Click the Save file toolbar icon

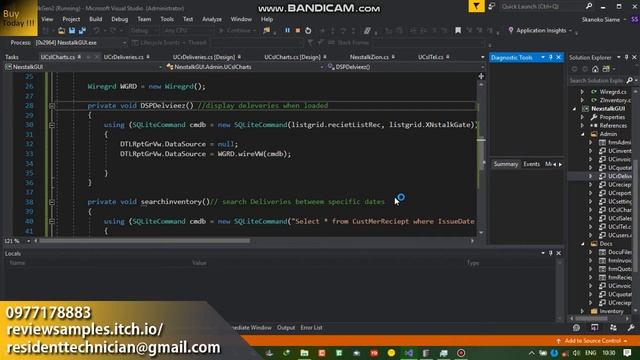(x=72, y=31)
